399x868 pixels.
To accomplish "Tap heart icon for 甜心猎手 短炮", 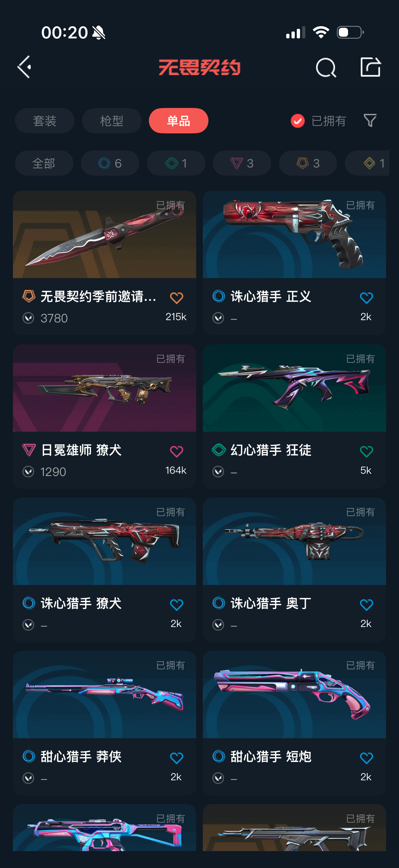I will (x=366, y=758).
